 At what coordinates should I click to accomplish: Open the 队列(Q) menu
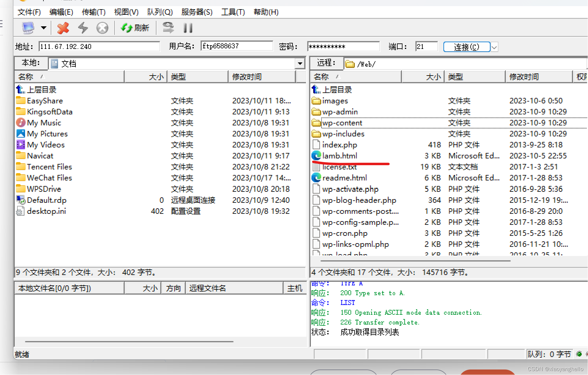pyautogui.click(x=160, y=12)
